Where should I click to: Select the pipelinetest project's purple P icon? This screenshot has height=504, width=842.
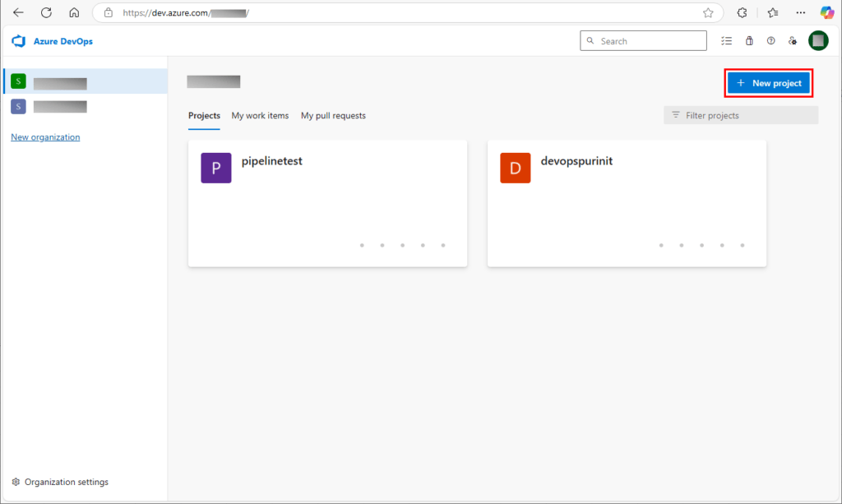tap(215, 168)
